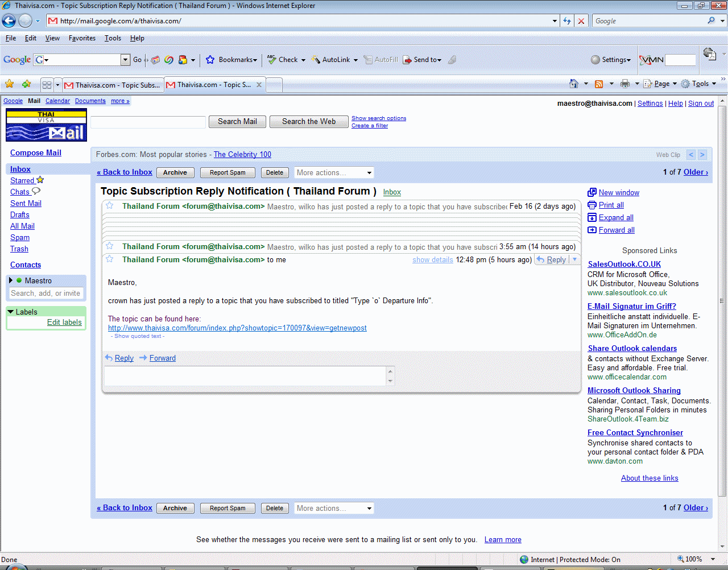This screenshot has width=728, height=570.
Task: Collapse the Labels section triangle
Action: click(x=11, y=312)
